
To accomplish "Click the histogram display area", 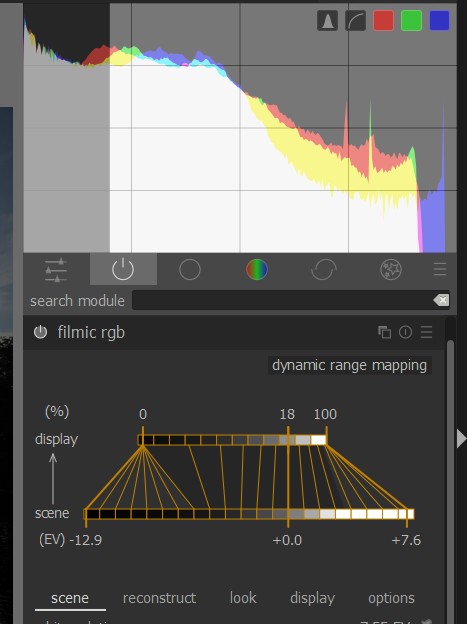I will point(240,128).
